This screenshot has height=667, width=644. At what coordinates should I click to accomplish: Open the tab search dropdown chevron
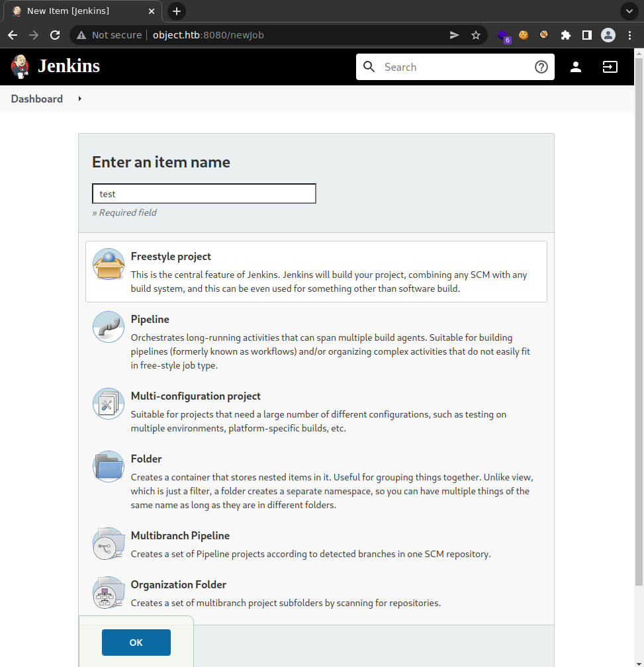(x=629, y=11)
